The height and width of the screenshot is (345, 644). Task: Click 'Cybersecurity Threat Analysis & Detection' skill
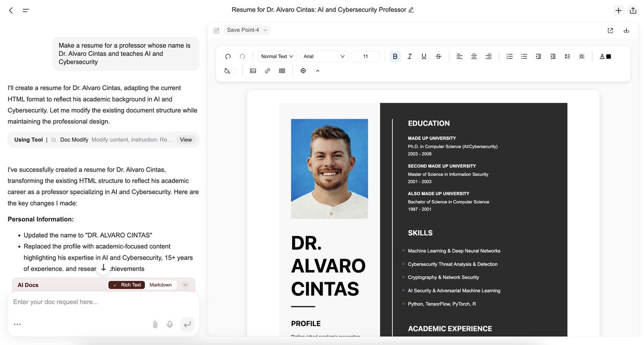452,264
